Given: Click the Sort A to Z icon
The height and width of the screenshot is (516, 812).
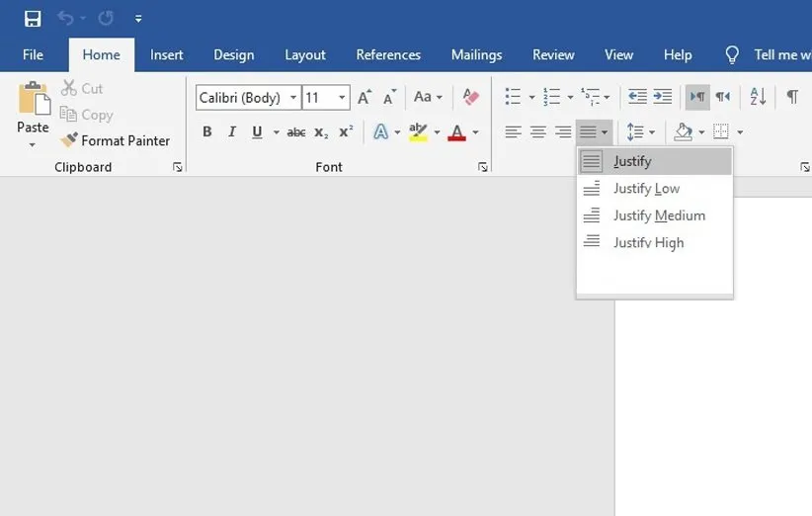Looking at the screenshot, I should pos(758,97).
